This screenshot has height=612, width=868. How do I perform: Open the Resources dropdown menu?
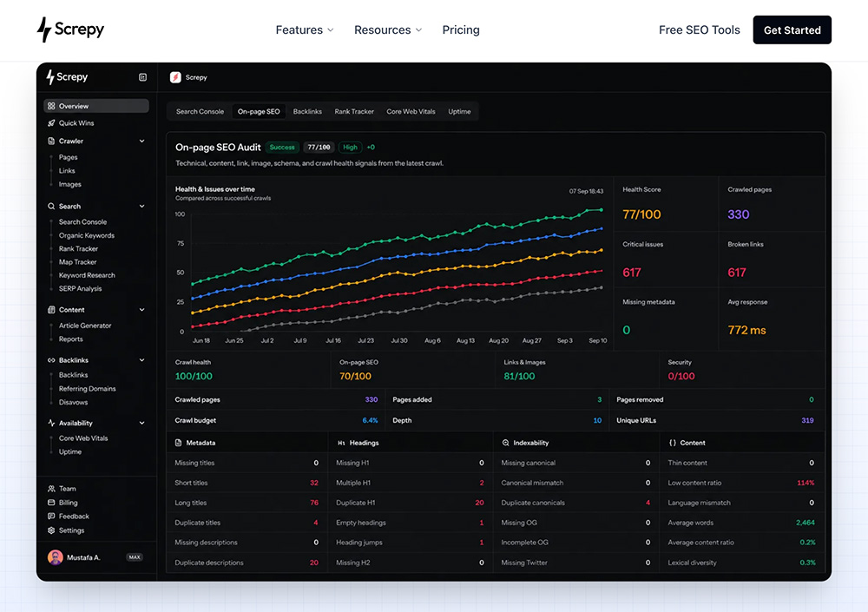coord(387,30)
